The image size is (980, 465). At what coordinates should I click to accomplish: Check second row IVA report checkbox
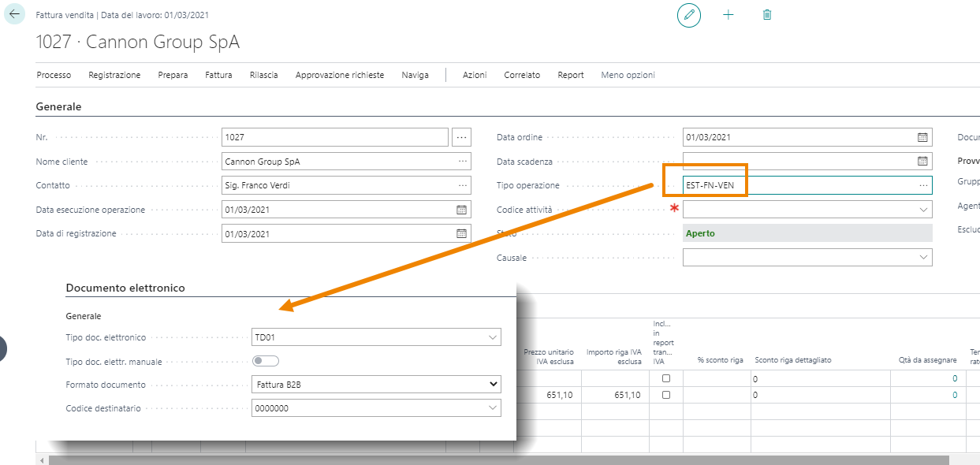666,395
